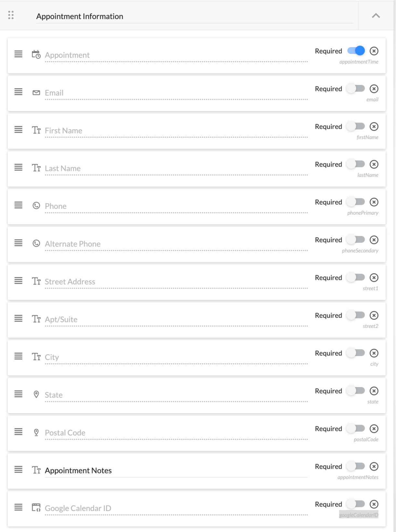Edit the Appointment Notes label text
The height and width of the screenshot is (532, 396).
[x=176, y=471]
